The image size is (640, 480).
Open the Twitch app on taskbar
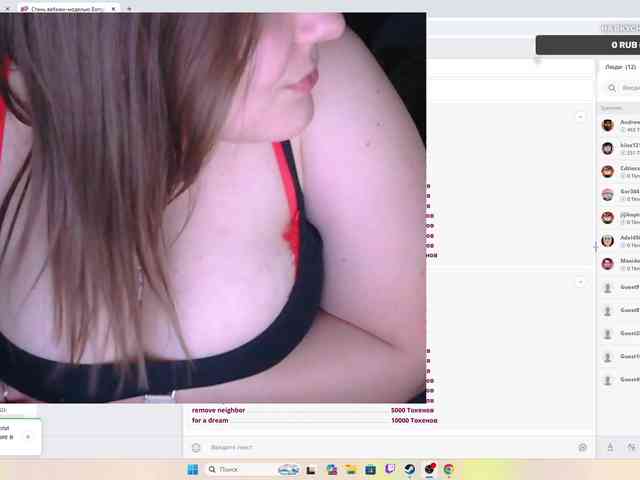coord(390,469)
